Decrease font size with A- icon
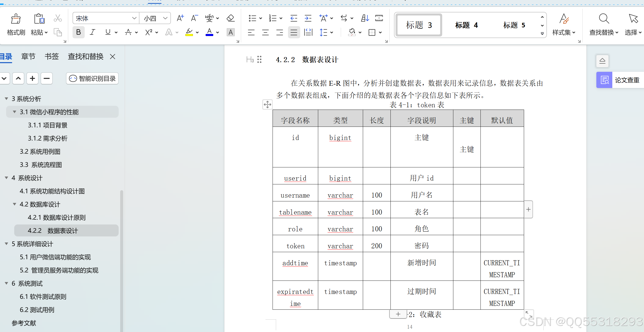The width and height of the screenshot is (644, 332). pos(194,18)
